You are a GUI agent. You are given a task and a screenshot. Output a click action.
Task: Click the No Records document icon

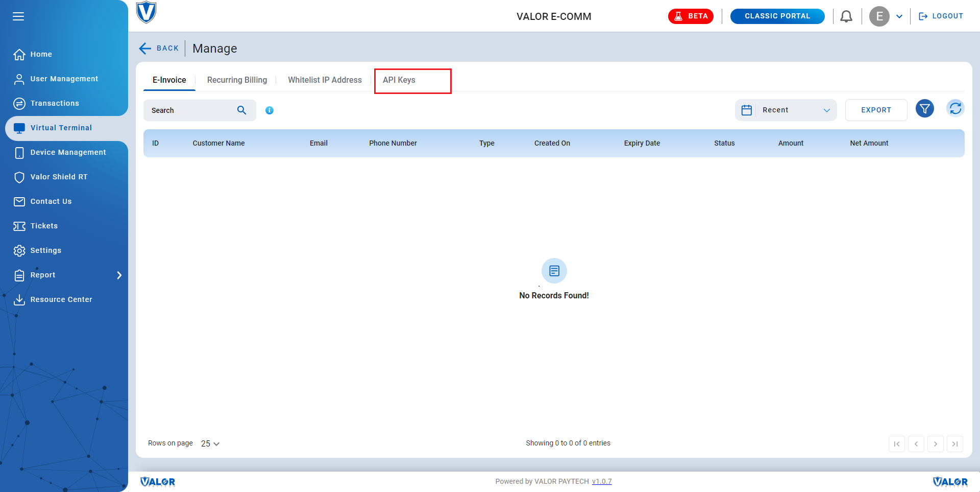click(x=554, y=271)
